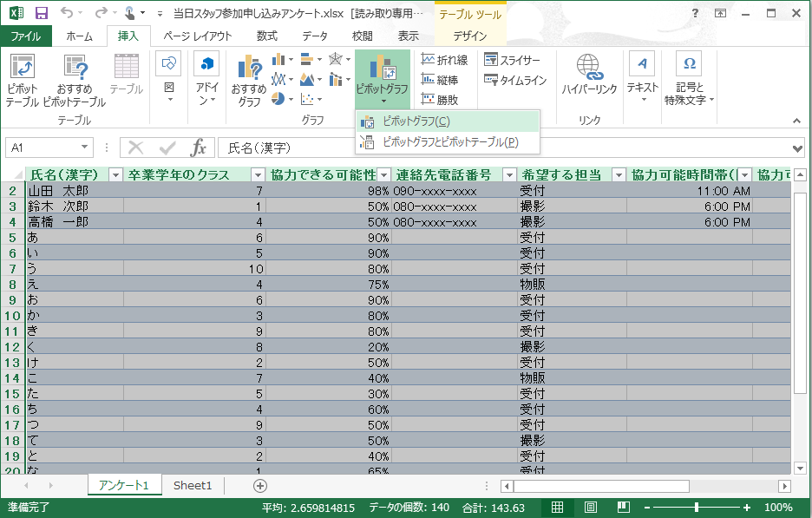Switch to the データ tab
This screenshot has width=812, height=518.
[x=315, y=36]
